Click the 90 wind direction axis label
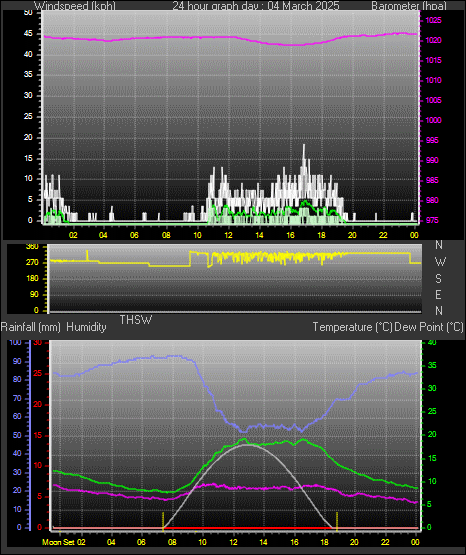466x555 pixels. click(x=34, y=294)
